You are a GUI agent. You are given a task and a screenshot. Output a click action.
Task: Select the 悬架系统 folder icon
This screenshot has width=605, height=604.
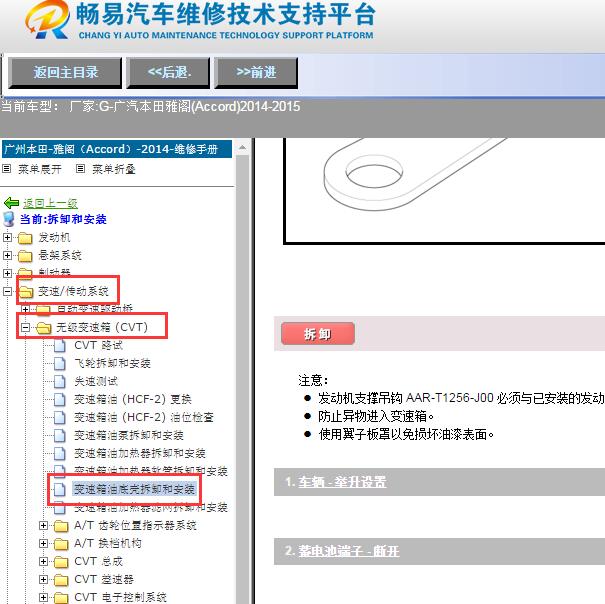(x=25, y=256)
